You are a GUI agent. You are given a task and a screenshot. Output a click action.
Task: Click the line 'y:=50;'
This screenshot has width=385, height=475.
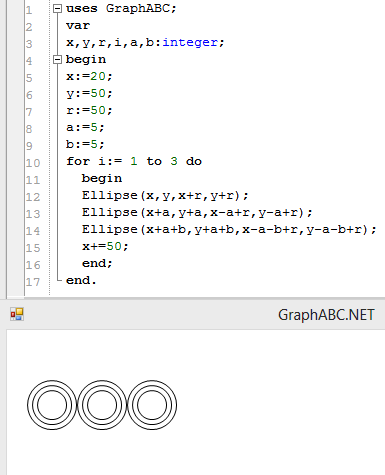point(89,94)
